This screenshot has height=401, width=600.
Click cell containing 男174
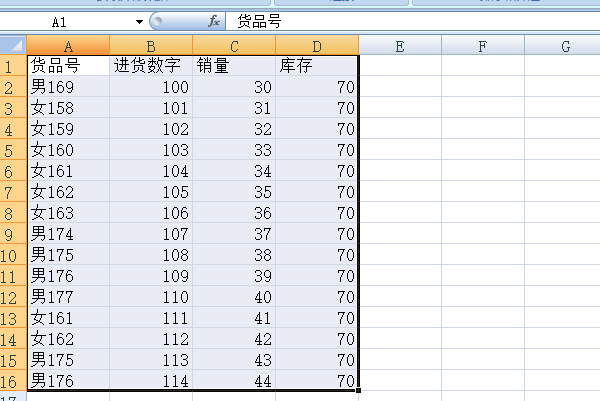(68, 234)
